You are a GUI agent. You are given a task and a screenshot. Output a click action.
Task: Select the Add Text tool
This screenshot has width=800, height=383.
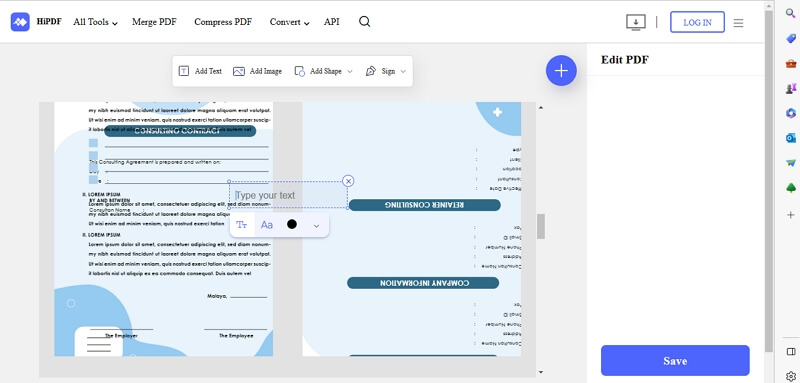click(x=200, y=71)
